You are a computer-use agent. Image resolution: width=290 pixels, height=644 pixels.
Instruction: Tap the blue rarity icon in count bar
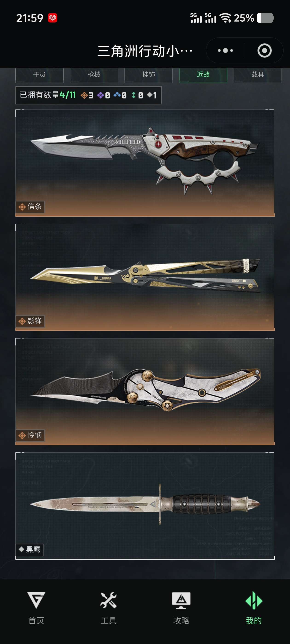(x=117, y=95)
